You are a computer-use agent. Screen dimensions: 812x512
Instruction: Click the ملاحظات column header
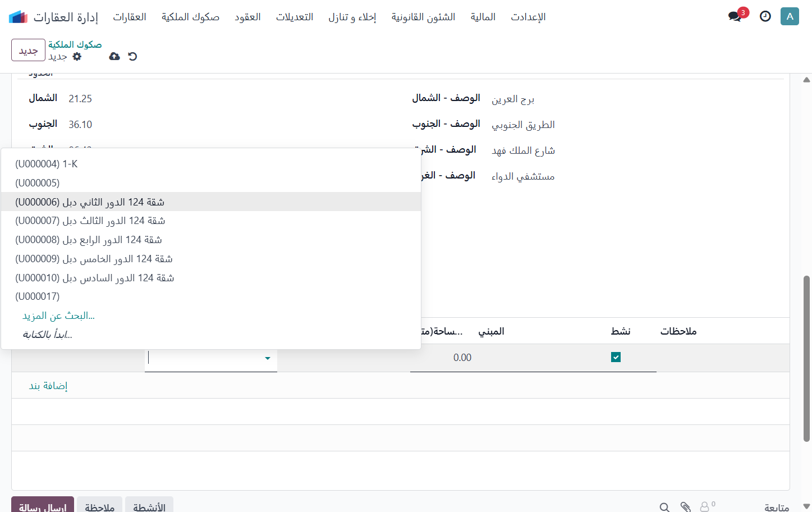tap(678, 331)
